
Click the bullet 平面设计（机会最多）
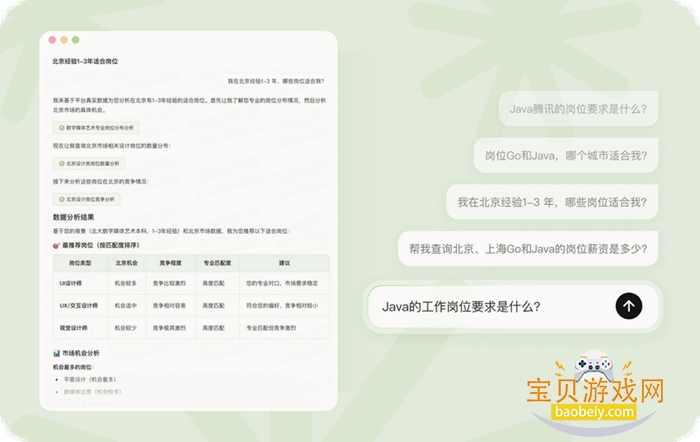pyautogui.click(x=90, y=379)
